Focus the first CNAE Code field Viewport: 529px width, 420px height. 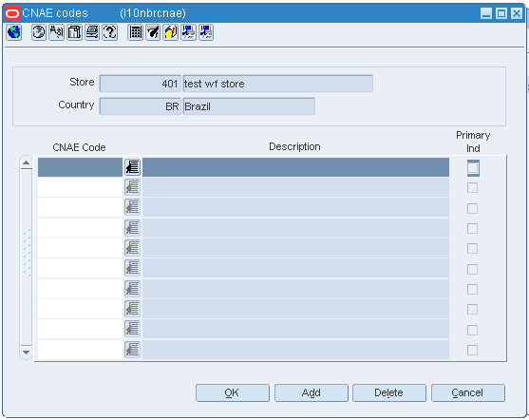point(80,167)
